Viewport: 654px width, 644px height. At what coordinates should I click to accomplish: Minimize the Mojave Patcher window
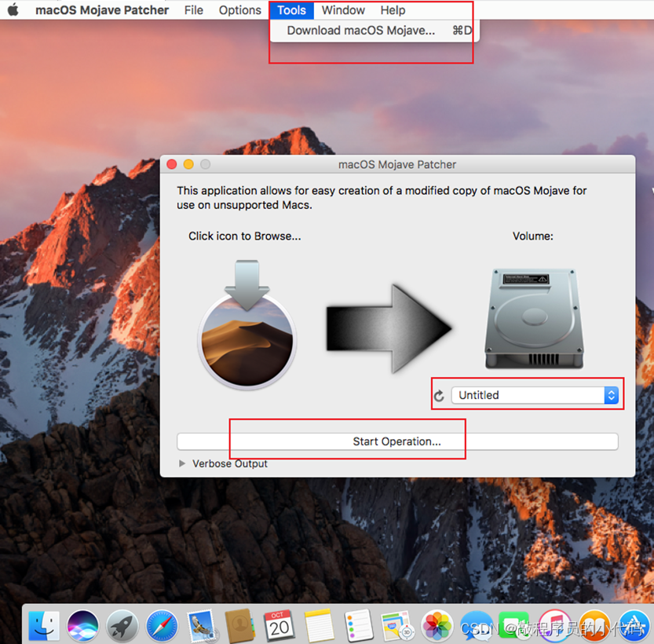tap(188, 164)
